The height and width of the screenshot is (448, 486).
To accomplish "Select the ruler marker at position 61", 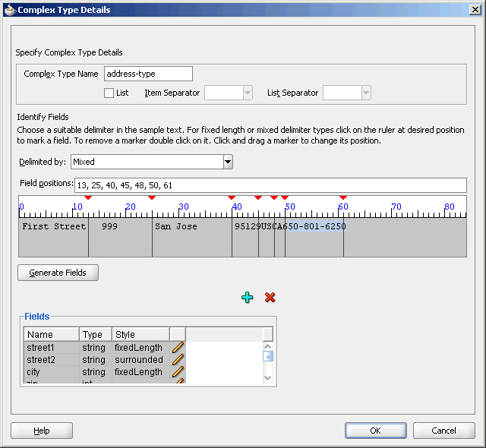I will coord(343,197).
